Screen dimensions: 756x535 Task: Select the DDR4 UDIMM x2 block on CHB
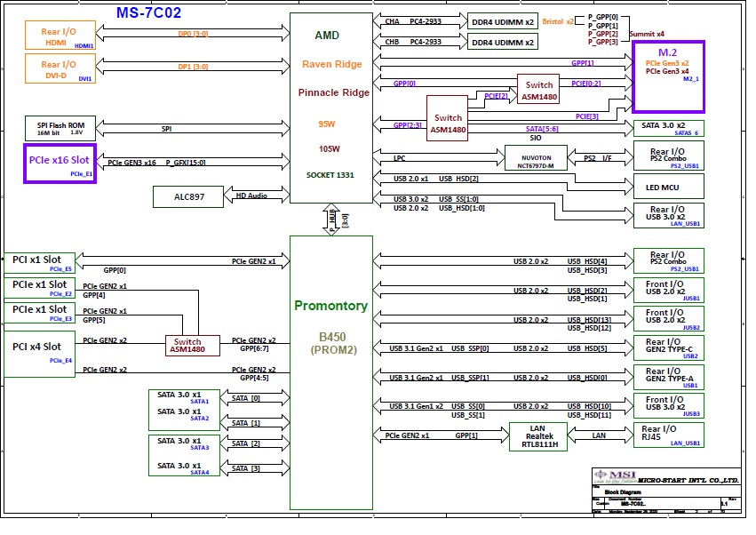[503, 42]
